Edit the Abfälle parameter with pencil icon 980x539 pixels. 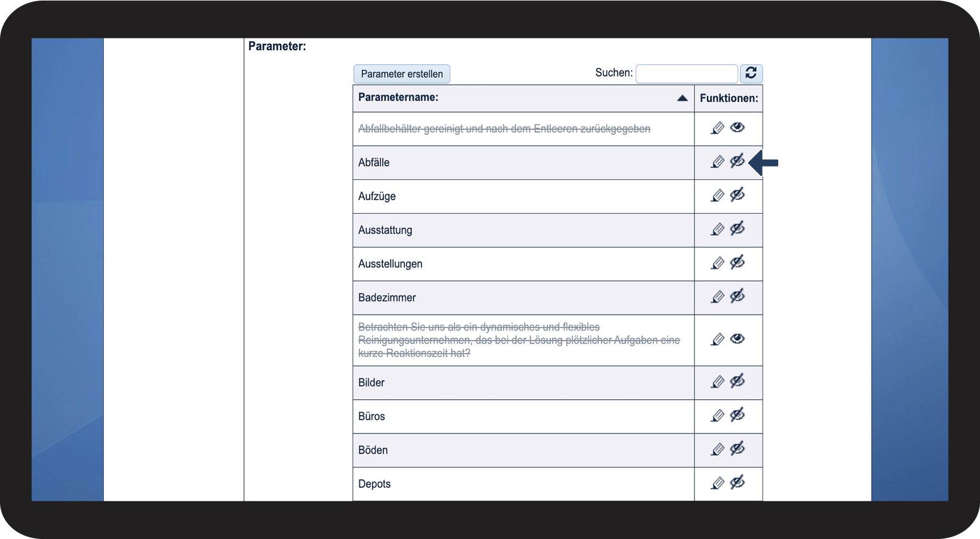[717, 162]
